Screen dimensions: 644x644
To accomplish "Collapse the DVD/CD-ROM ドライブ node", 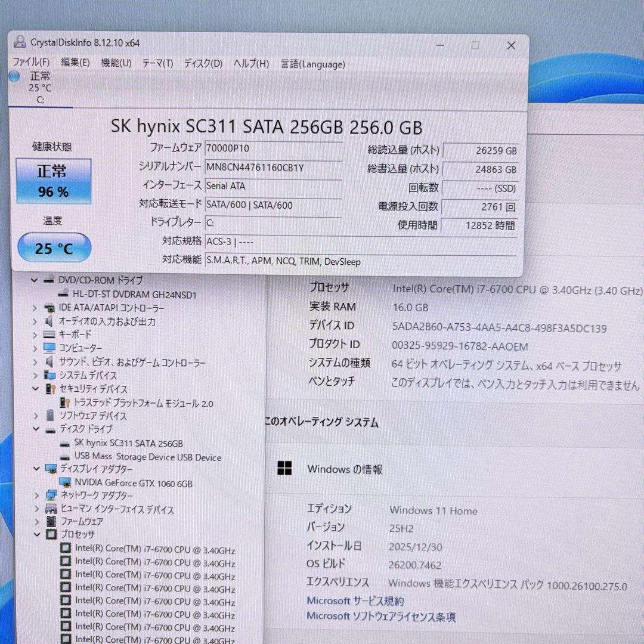I will point(35,280).
